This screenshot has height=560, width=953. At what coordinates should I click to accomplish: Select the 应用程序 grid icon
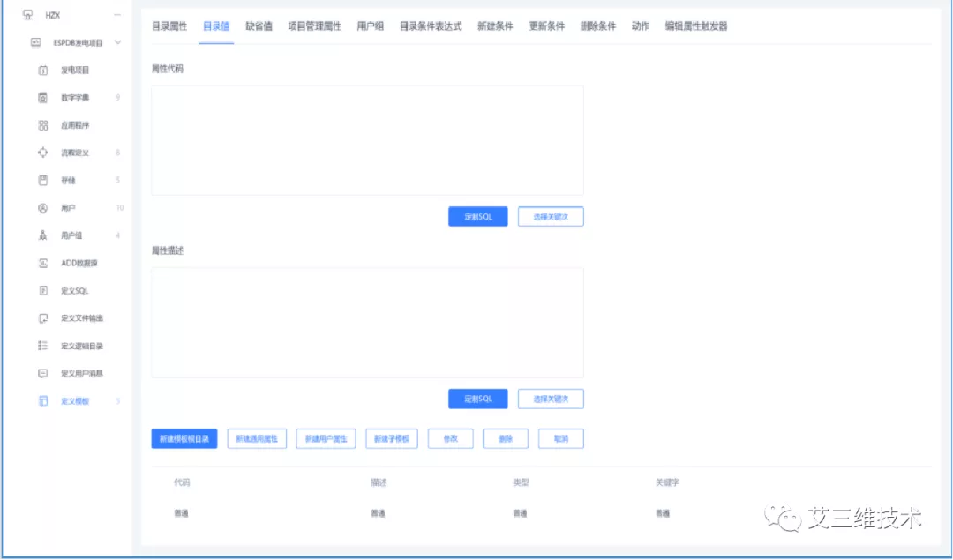(x=42, y=125)
